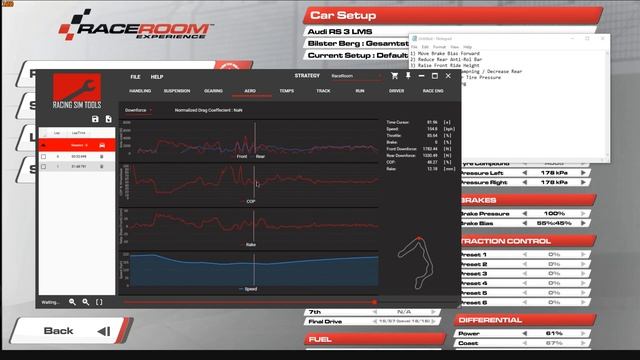Click the save icon in Racing Sim Tools
Image resolution: width=640 pixels, height=360 pixels.
[95, 119]
